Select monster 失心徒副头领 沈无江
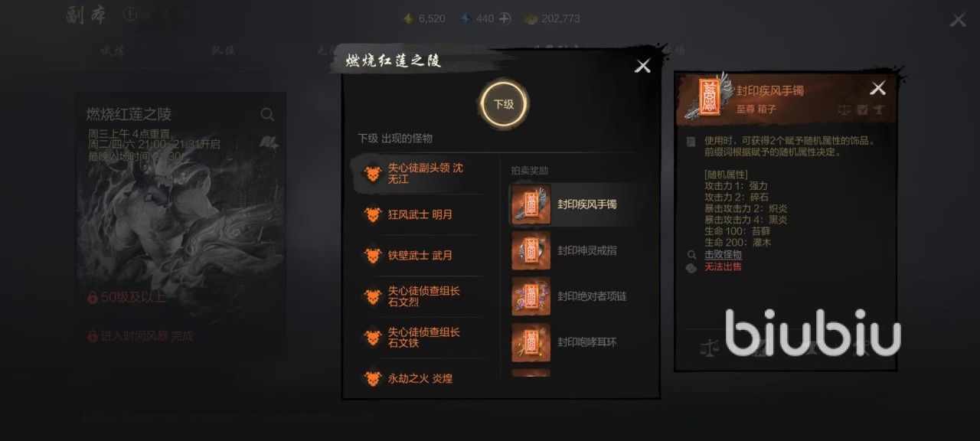This screenshot has height=441, width=980. 419,173
